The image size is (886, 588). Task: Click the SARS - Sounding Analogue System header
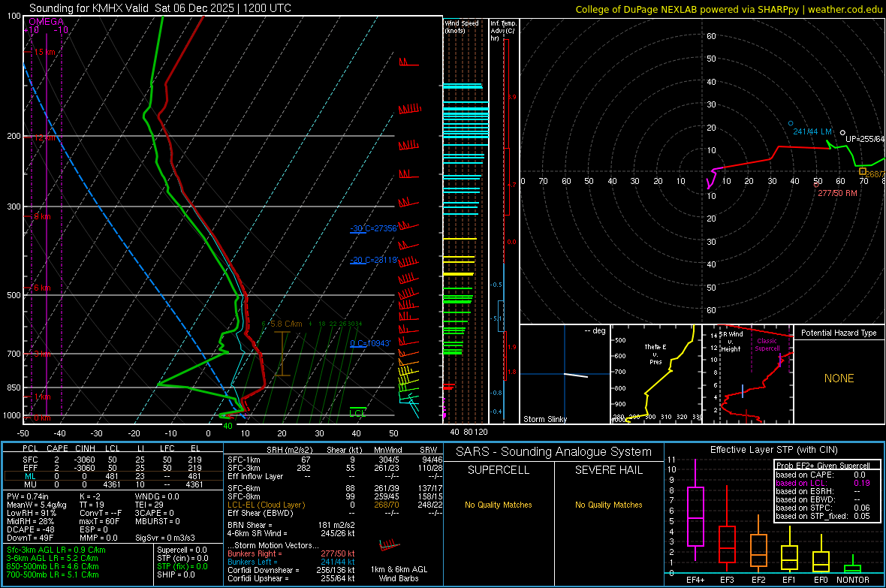pos(553,452)
